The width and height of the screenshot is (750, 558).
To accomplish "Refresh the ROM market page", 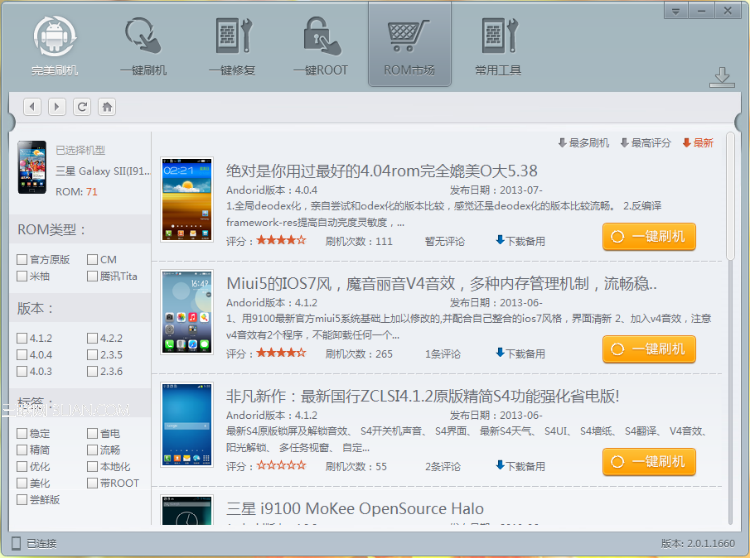I will click(82, 107).
